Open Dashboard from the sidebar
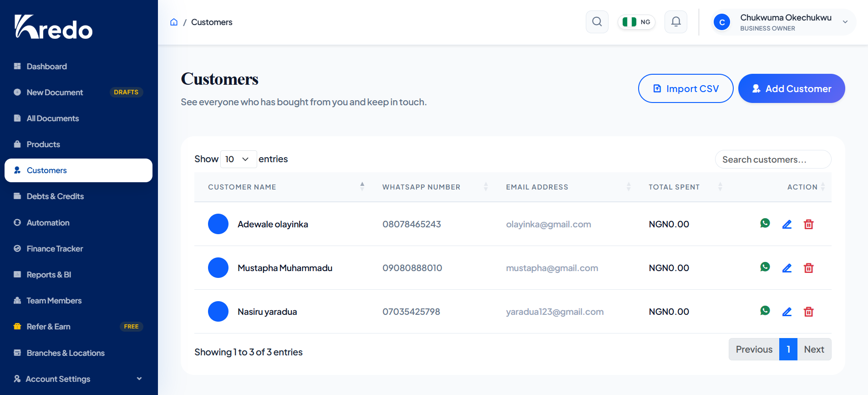This screenshot has height=395, width=868. (x=78, y=67)
